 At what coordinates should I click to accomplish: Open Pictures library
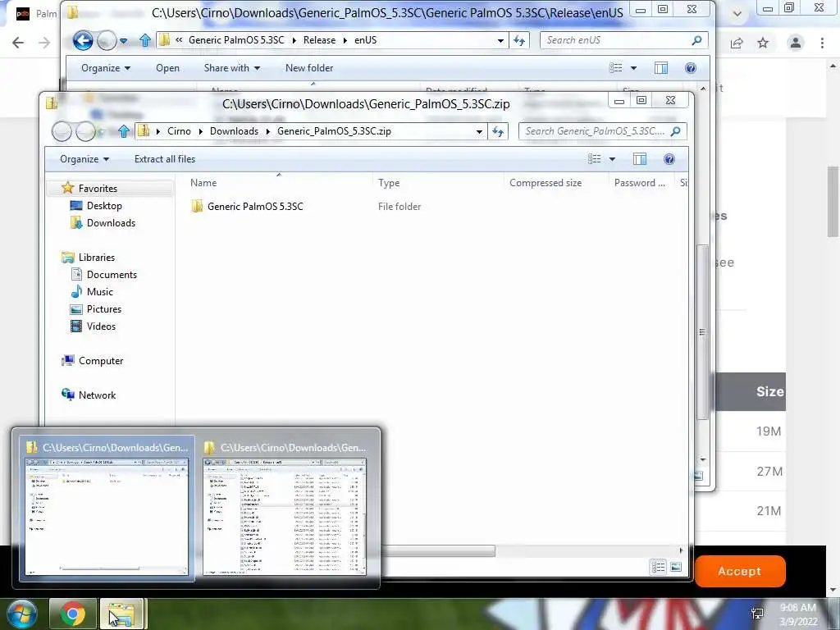click(104, 309)
